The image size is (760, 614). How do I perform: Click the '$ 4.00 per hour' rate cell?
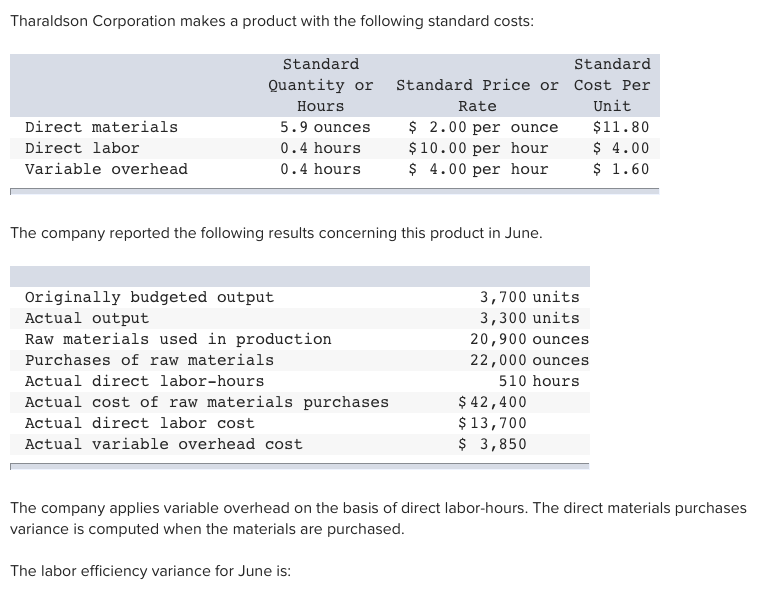pos(478,169)
